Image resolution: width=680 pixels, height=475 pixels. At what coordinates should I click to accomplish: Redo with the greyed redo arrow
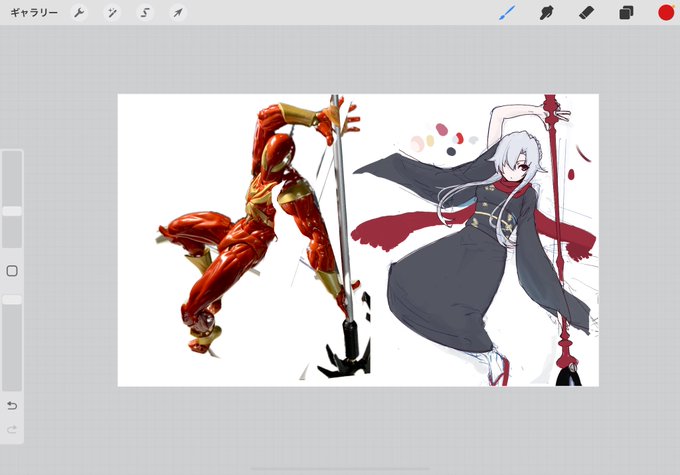coord(12,429)
